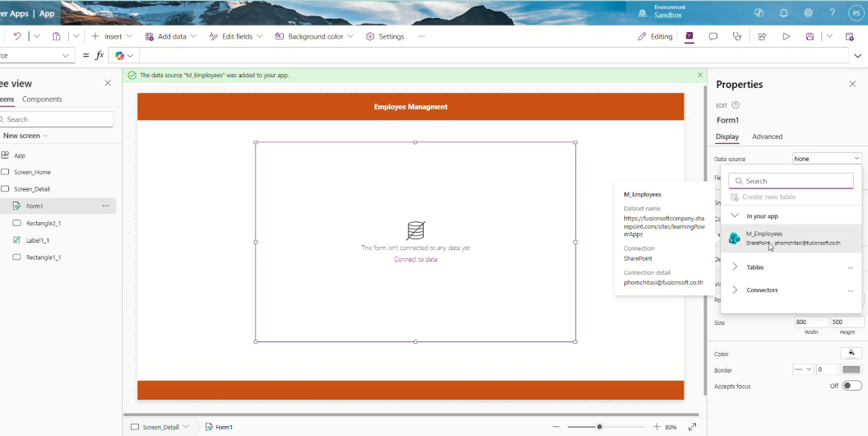Viewport: 868px width, 436px height.
Task: Save the app with disk icon
Action: coord(810,36)
